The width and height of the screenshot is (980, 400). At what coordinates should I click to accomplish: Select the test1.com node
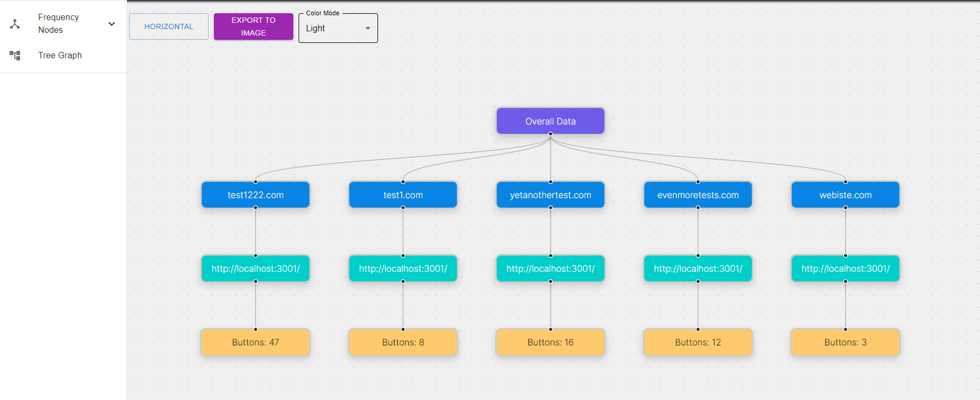(403, 195)
